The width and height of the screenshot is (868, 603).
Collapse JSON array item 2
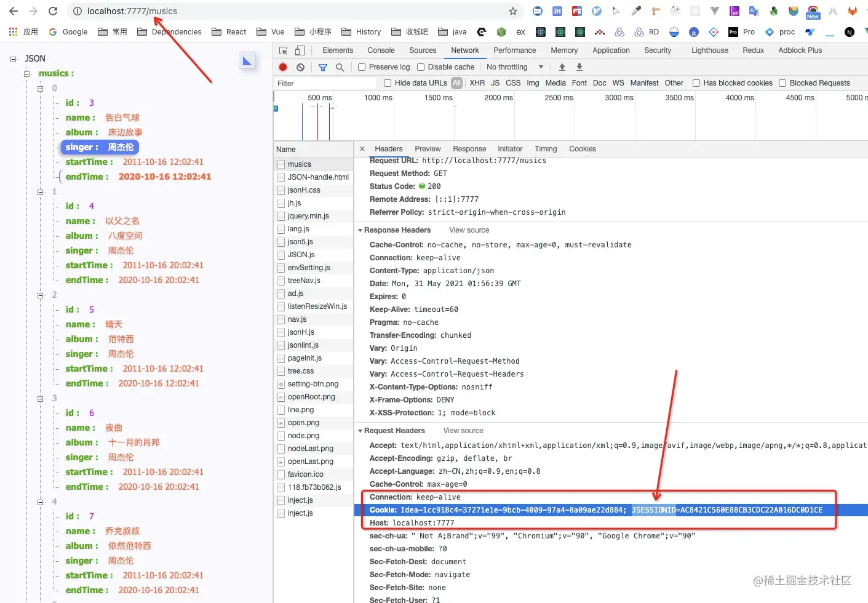click(x=41, y=295)
